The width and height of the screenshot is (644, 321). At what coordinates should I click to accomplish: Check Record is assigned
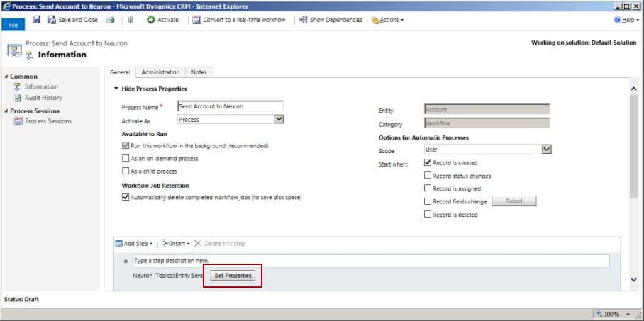tap(428, 188)
